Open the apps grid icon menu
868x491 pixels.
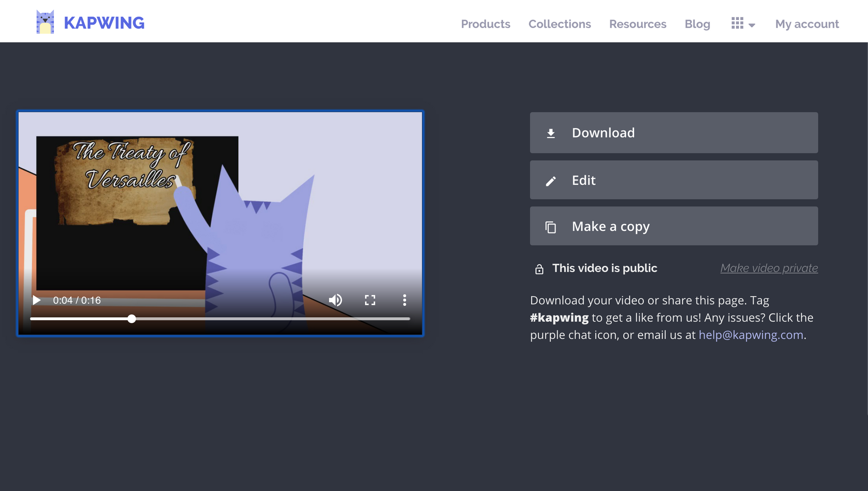click(x=737, y=23)
